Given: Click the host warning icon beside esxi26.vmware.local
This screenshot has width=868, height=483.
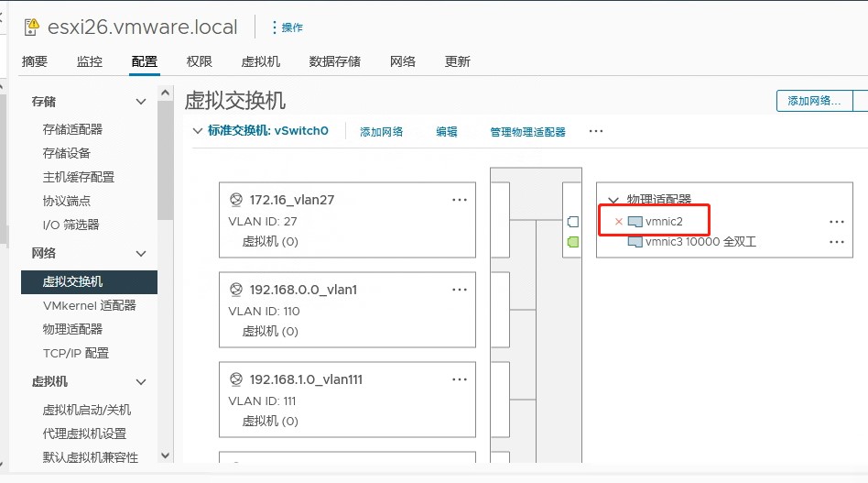Looking at the screenshot, I should point(32,27).
